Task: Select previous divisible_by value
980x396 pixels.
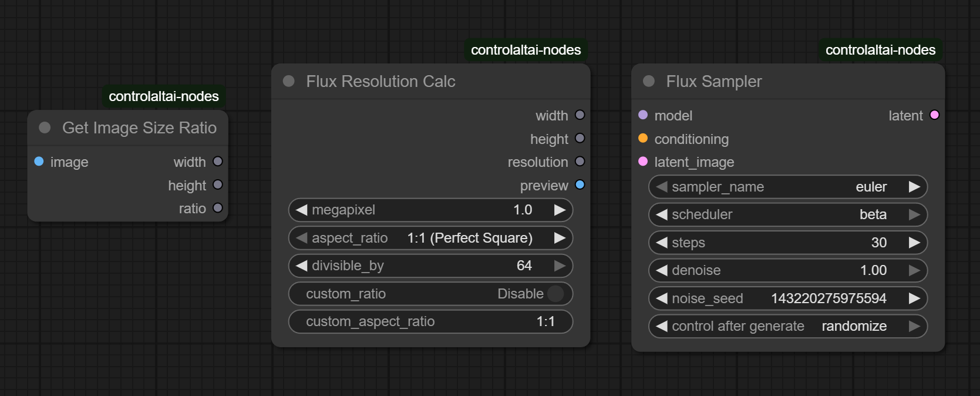Action: pos(302,266)
